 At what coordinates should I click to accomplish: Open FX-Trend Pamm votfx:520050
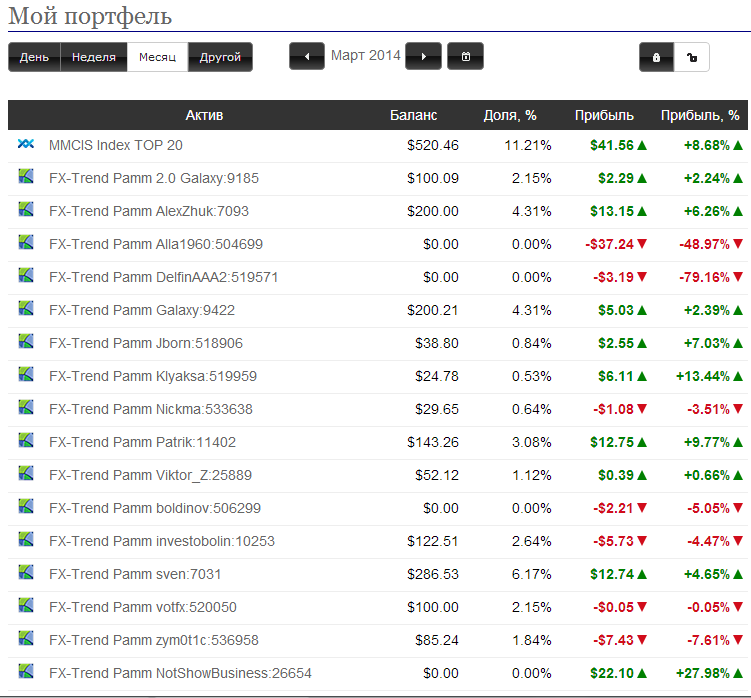143,608
